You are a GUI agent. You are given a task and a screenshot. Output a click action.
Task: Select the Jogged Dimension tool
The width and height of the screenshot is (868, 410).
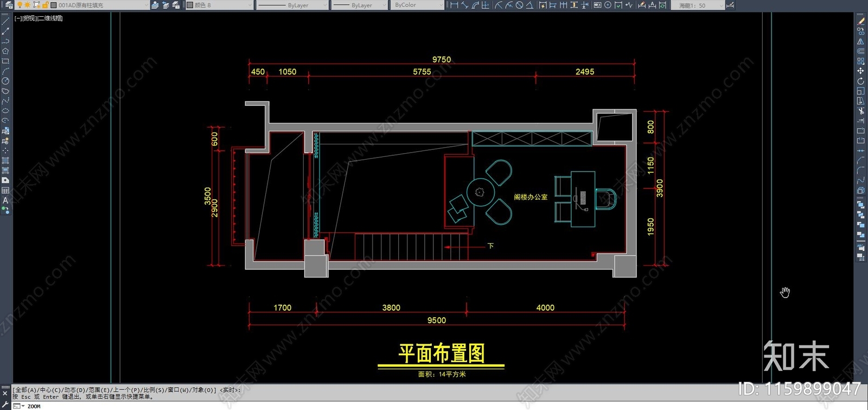[x=509, y=5]
